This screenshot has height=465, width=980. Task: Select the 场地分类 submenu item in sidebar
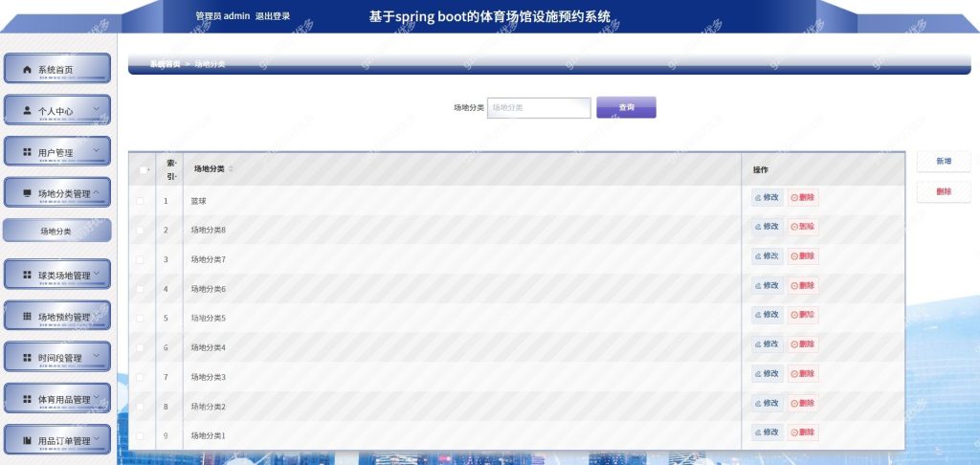click(56, 231)
